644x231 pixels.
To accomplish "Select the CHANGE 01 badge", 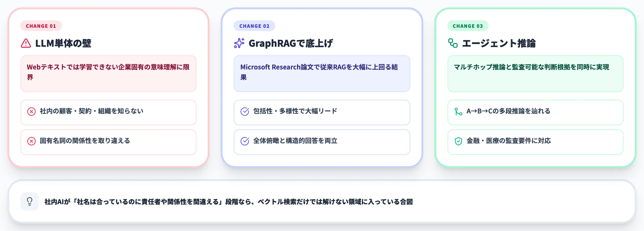I will tap(41, 26).
